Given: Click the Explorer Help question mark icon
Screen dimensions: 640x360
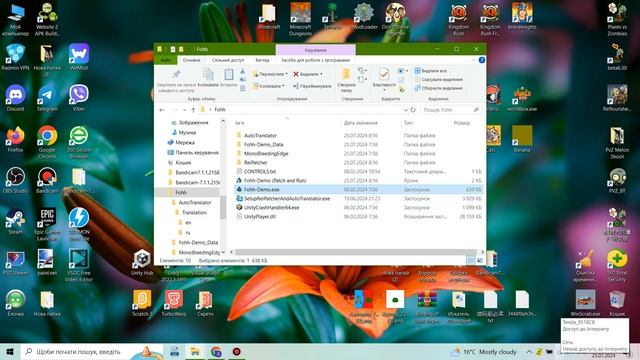Looking at the screenshot, I should coord(482,60).
